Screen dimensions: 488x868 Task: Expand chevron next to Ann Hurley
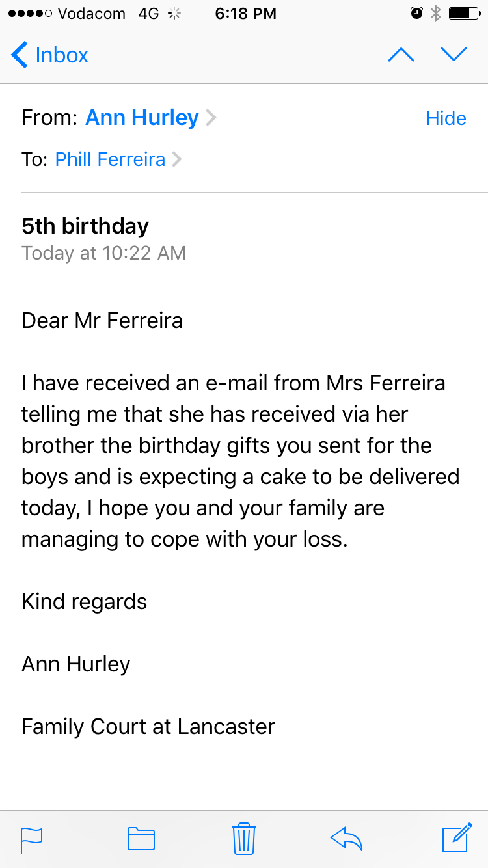[x=211, y=118]
